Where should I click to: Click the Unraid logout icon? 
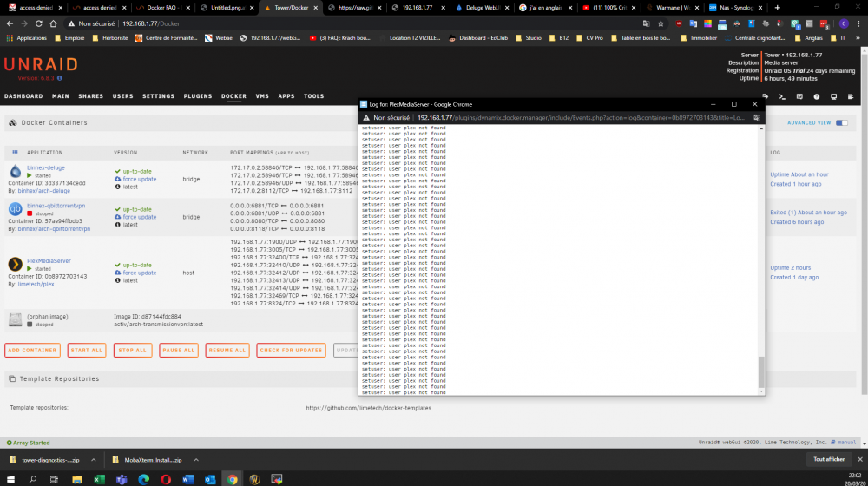pyautogui.click(x=765, y=96)
